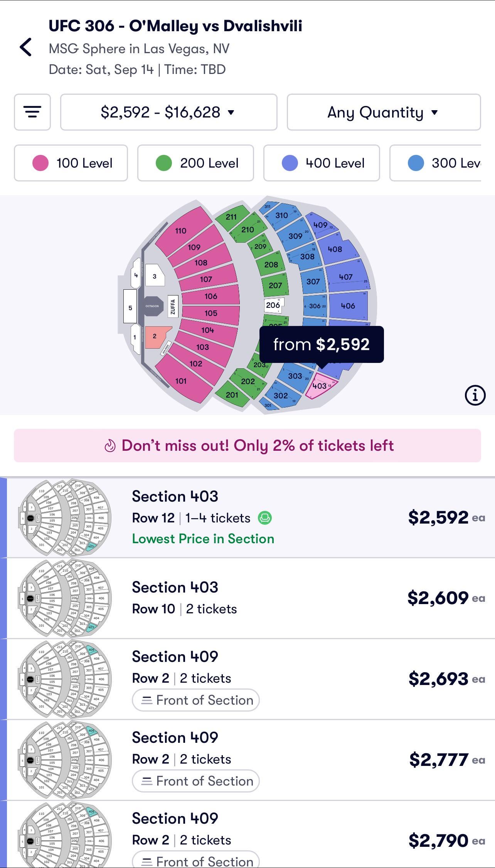This screenshot has height=868, width=495.
Task: Open the Any Quantity dropdown
Action: pos(384,112)
